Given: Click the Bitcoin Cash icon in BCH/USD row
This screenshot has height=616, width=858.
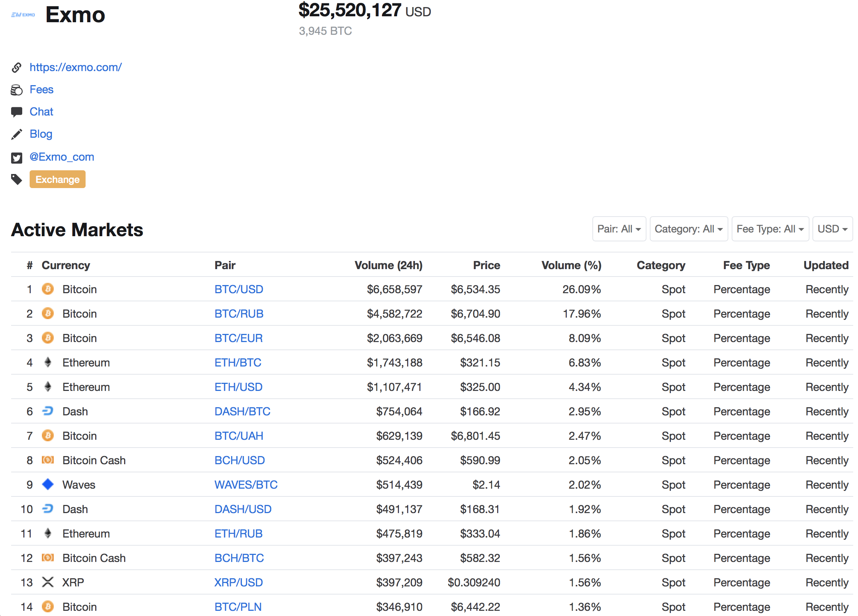Looking at the screenshot, I should (x=48, y=460).
